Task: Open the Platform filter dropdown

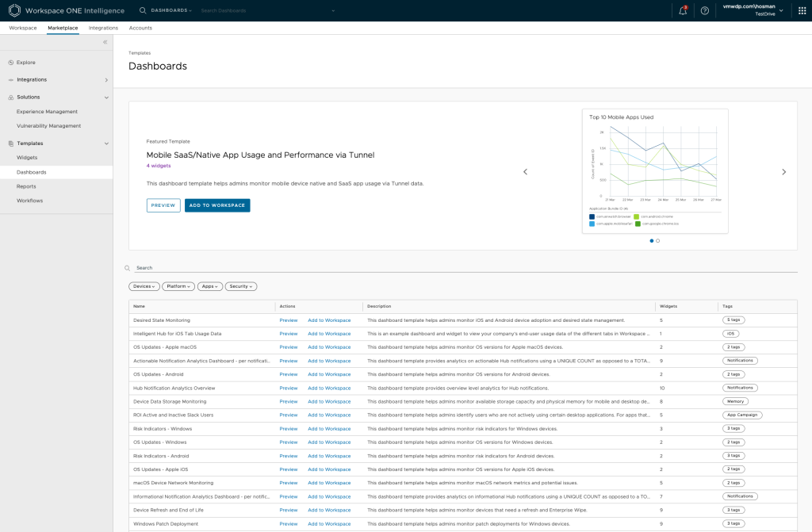Action: point(178,286)
